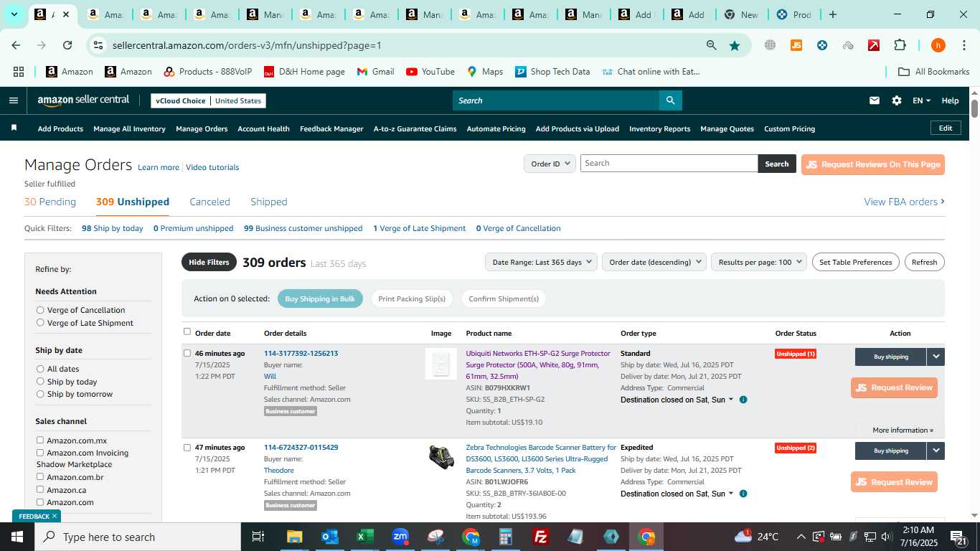Check the Amazon.com.mx sales channel
980x551 pixels.
40,440
